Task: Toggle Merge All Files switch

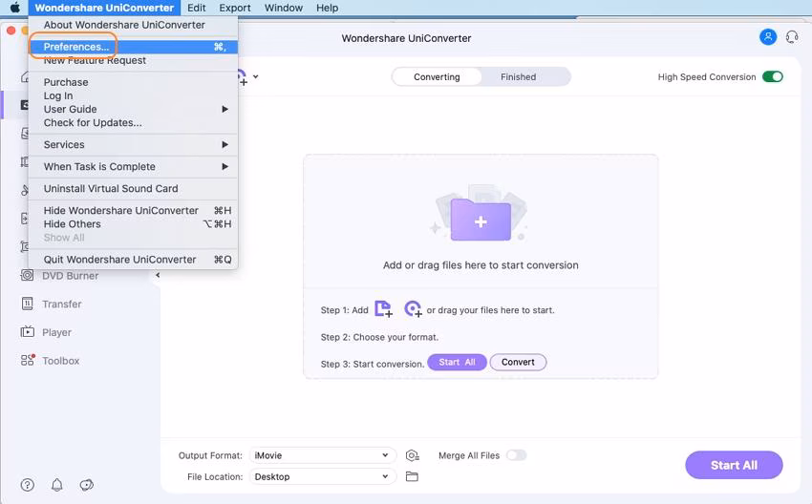Action: (x=516, y=455)
